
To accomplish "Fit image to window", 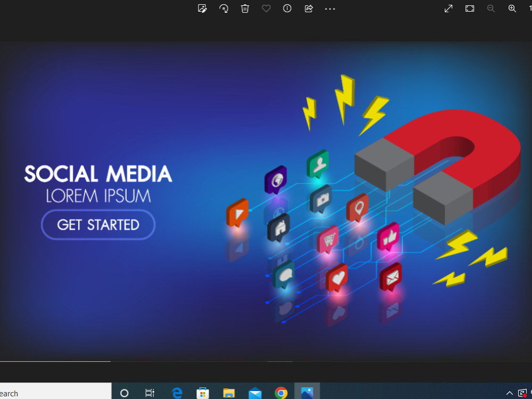I will pyautogui.click(x=470, y=9).
